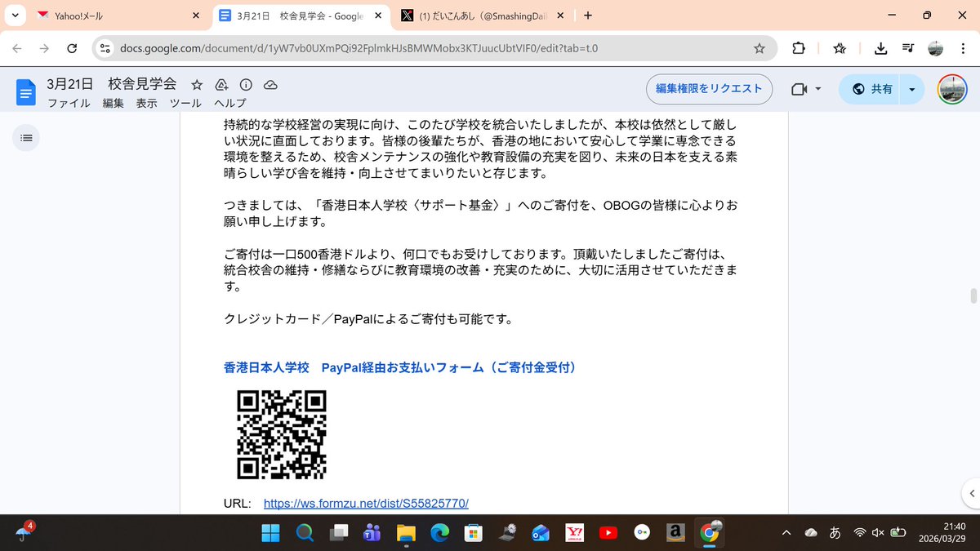This screenshot has height=551, width=980.
Task: Launch YouTube from the taskbar
Action: pyautogui.click(x=608, y=533)
